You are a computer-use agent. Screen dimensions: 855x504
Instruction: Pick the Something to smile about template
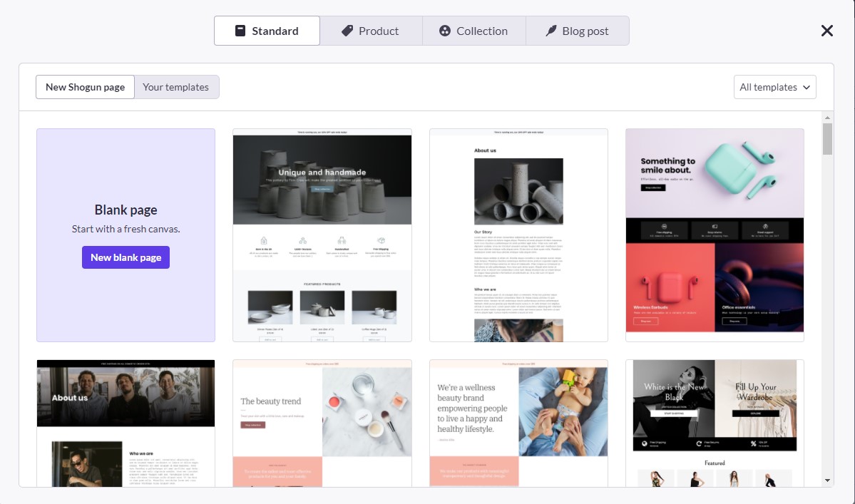tap(715, 235)
